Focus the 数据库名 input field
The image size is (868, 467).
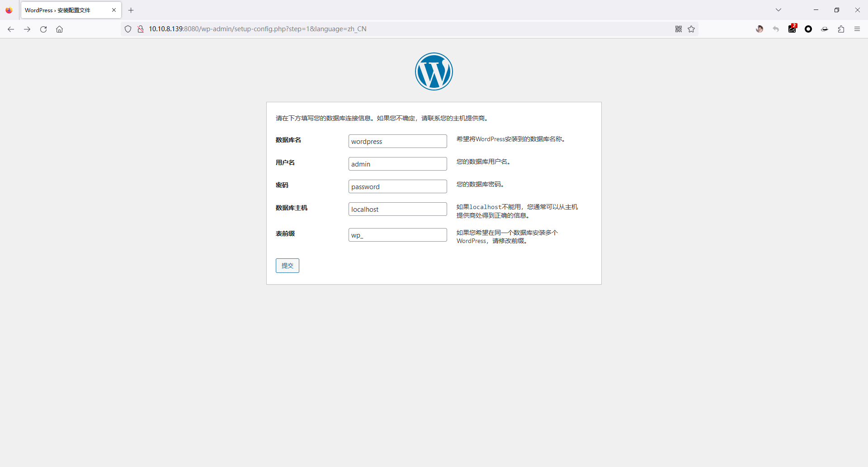coord(398,141)
